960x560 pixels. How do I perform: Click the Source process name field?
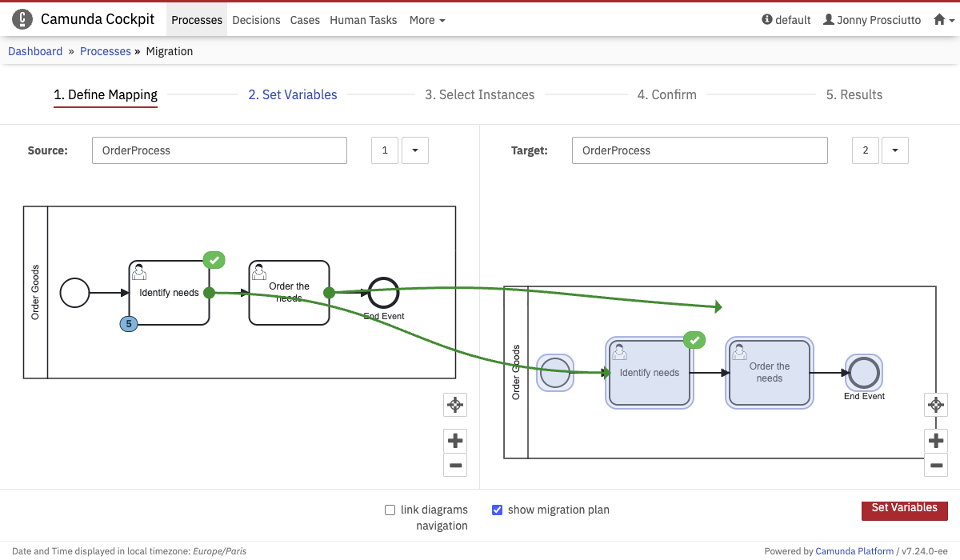(x=219, y=150)
